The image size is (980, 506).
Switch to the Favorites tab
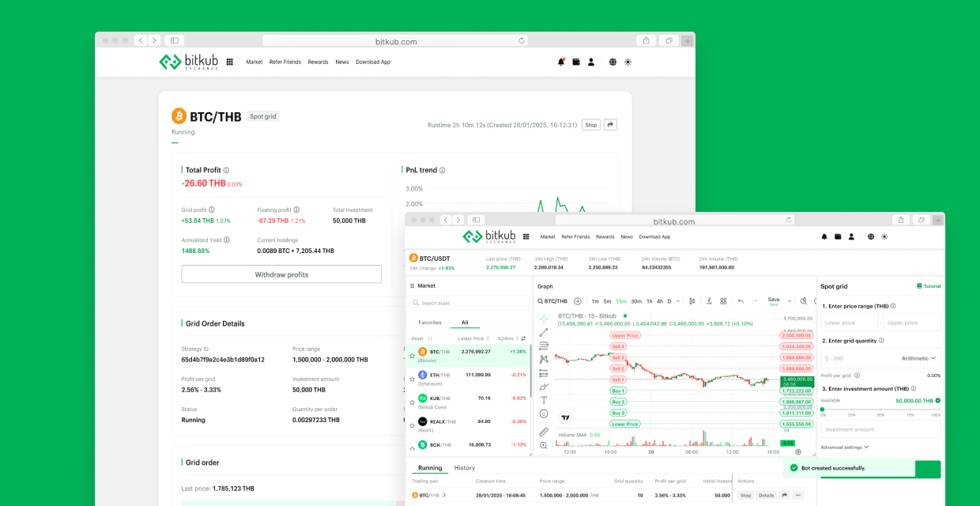(x=430, y=323)
